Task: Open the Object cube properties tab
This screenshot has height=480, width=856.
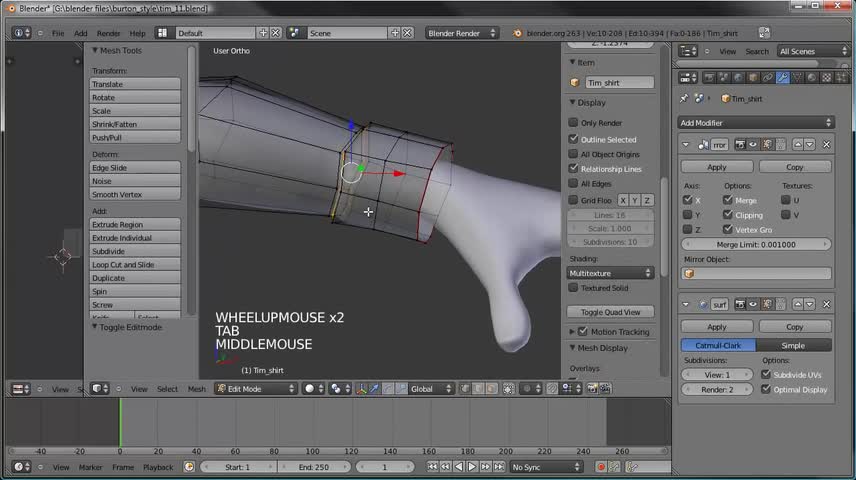Action: click(753, 78)
